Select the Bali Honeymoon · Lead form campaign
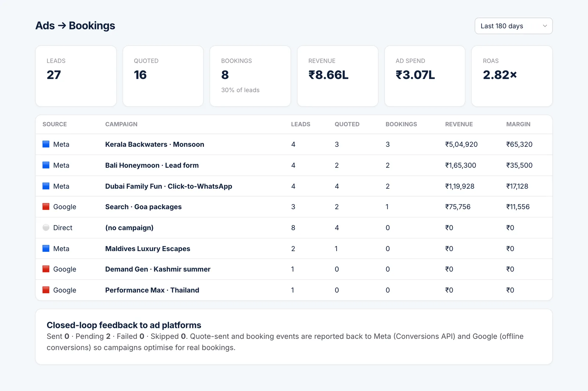The height and width of the screenshot is (391, 588). pyautogui.click(x=152, y=165)
